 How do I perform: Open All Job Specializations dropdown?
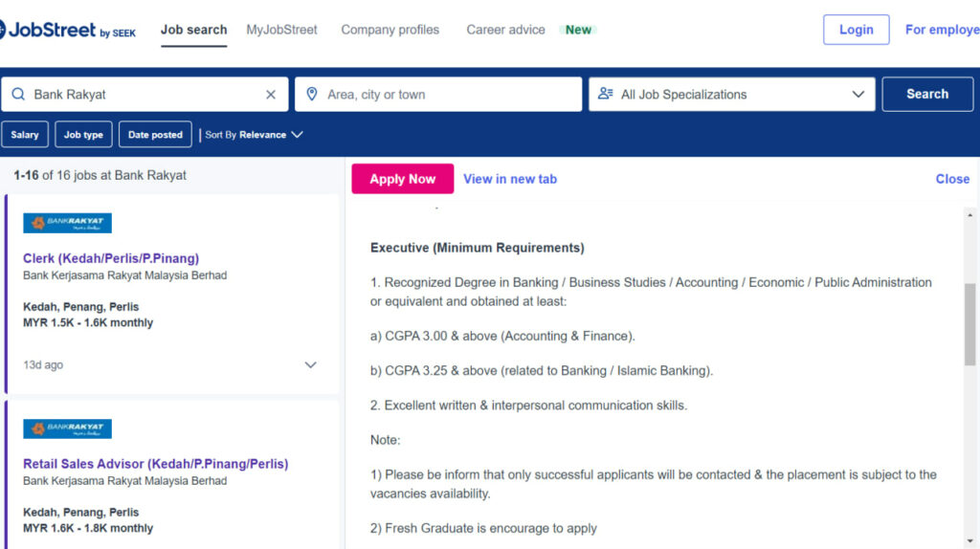point(731,95)
